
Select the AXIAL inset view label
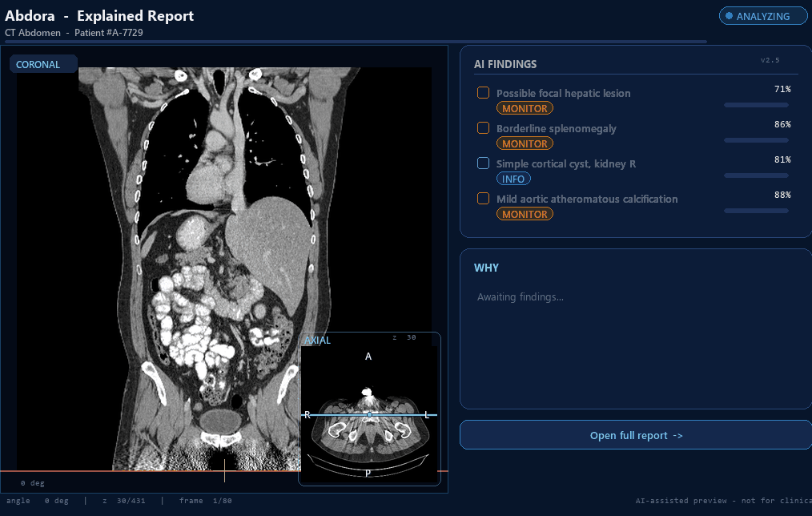(x=317, y=341)
